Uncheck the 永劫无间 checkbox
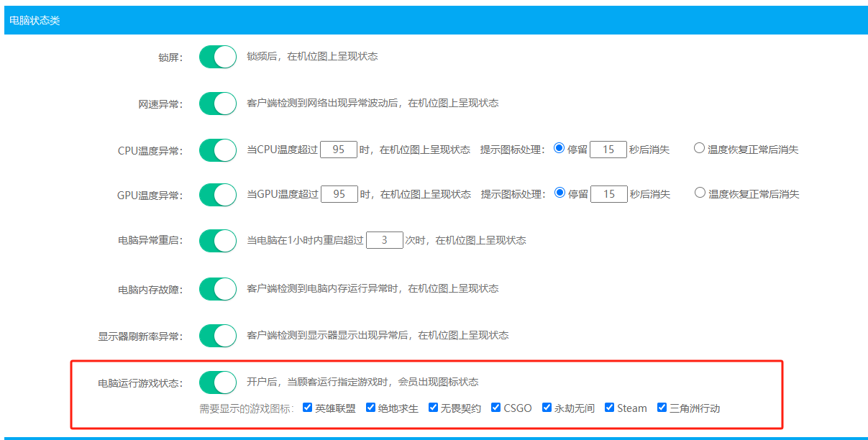Image resolution: width=868 pixels, height=440 pixels. pos(547,408)
